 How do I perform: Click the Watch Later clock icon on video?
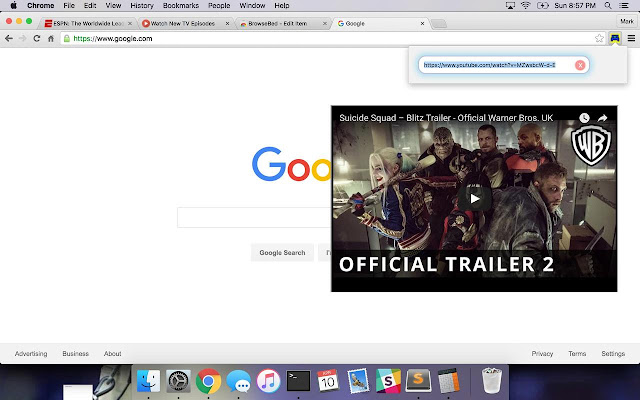point(584,118)
